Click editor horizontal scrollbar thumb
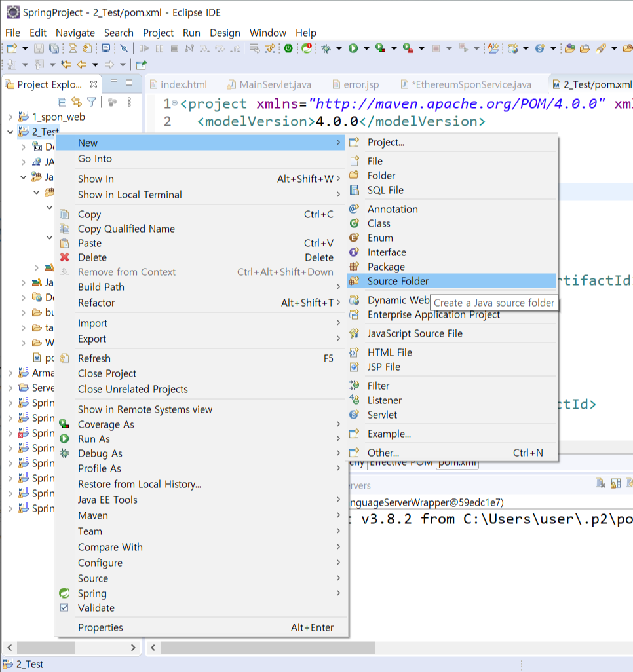This screenshot has width=633, height=672. (x=267, y=648)
